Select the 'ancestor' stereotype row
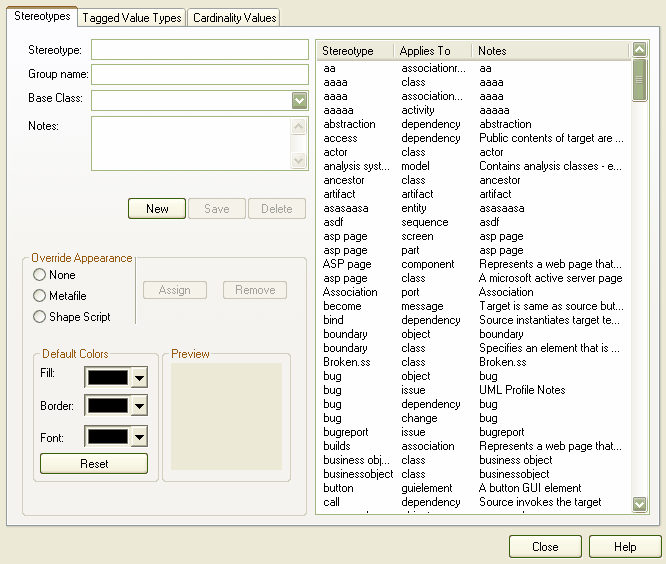Screen dimensions: 666x564 (x=474, y=180)
